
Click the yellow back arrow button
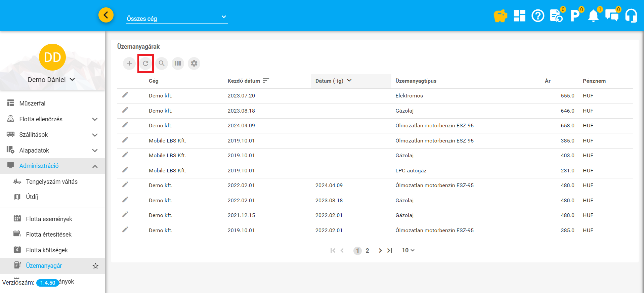[x=106, y=15]
